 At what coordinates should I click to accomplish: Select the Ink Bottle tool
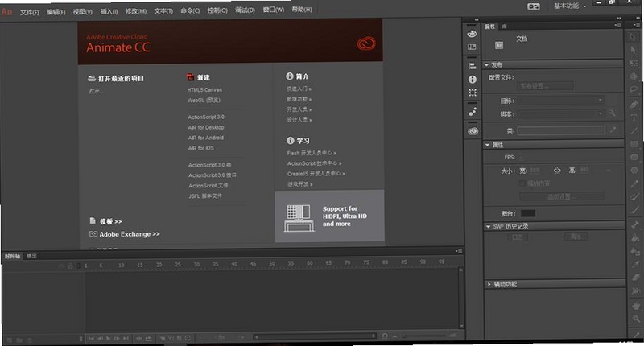click(x=635, y=251)
